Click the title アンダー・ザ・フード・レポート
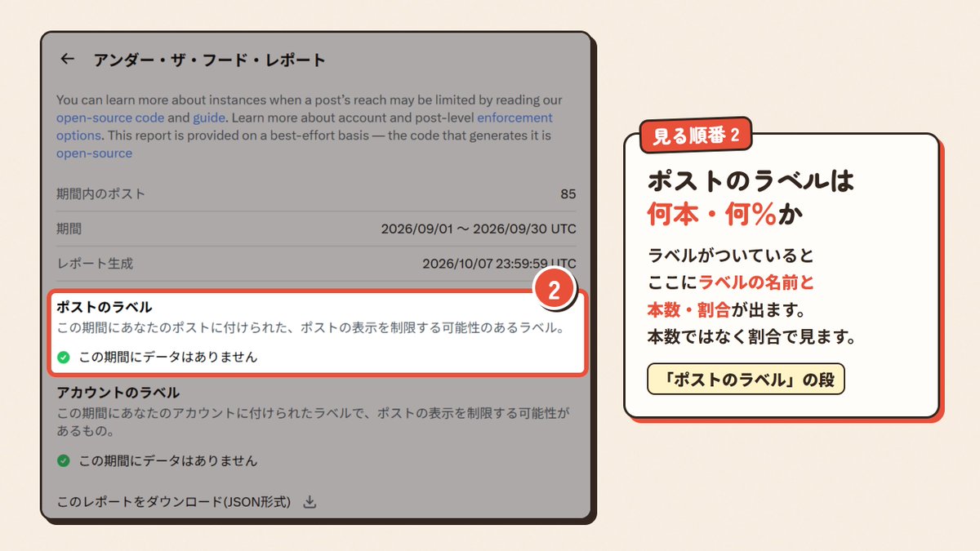Viewport: 980px width, 551px height. pos(210,60)
